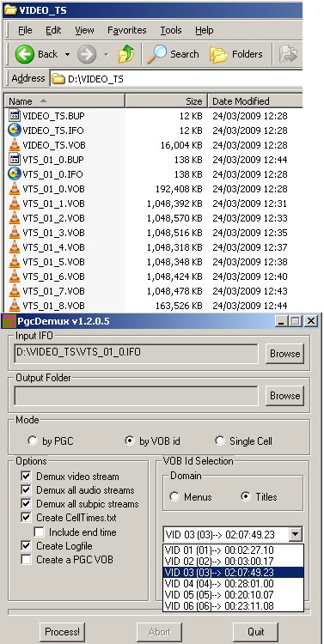Click the VIDEO_TS.BUP file icon
The width and height of the screenshot is (324, 644).
[x=15, y=116]
